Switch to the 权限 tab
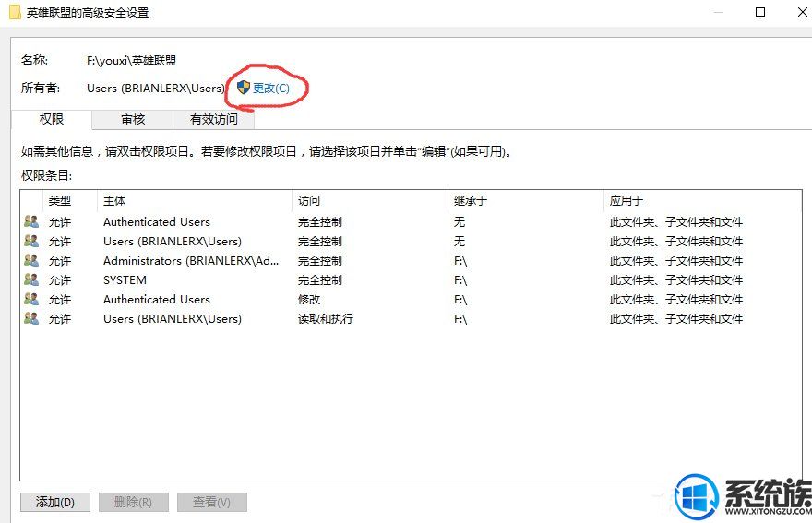The width and height of the screenshot is (812, 523). click(x=52, y=120)
